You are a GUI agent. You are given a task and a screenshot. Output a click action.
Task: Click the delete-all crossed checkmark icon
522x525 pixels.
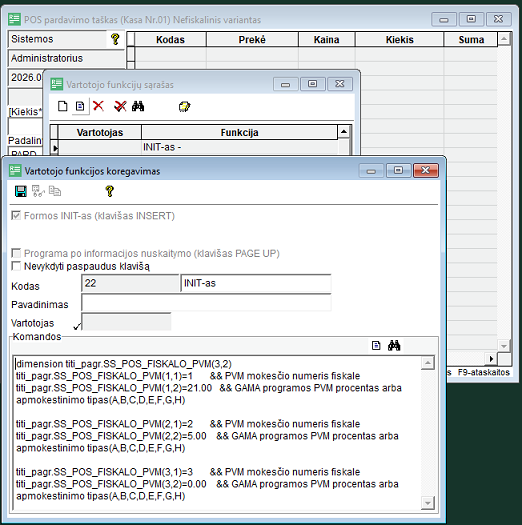pyautogui.click(x=120, y=106)
